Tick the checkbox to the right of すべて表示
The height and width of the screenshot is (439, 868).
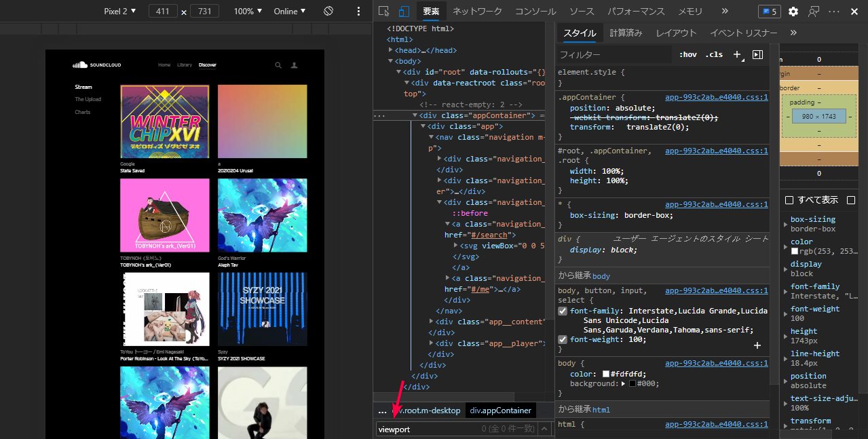click(x=852, y=200)
